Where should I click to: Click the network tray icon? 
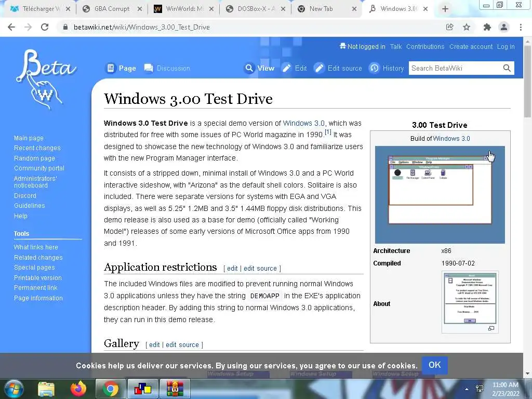[480, 389]
